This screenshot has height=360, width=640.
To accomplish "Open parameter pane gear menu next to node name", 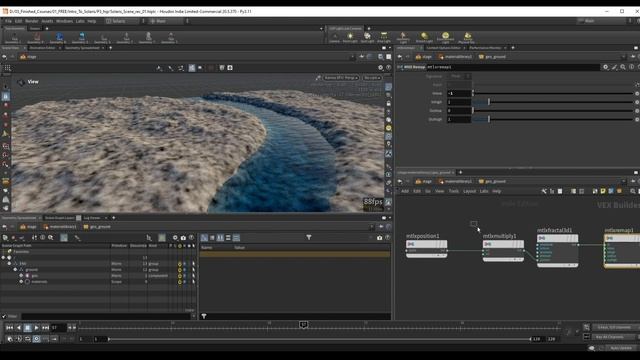I will tap(606, 67).
